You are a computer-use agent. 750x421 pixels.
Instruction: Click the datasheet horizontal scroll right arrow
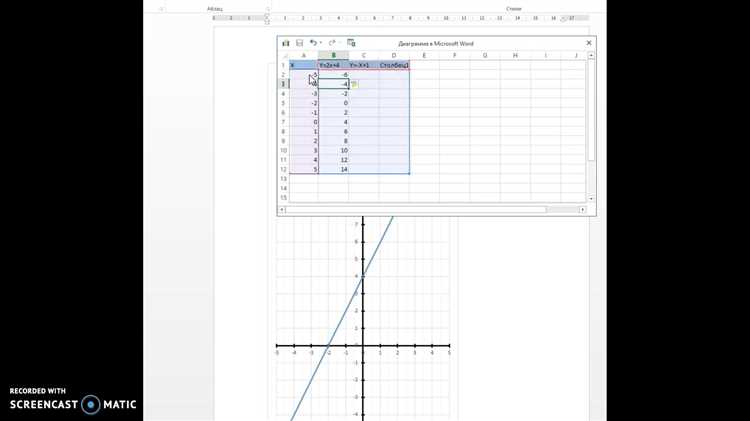pos(582,210)
